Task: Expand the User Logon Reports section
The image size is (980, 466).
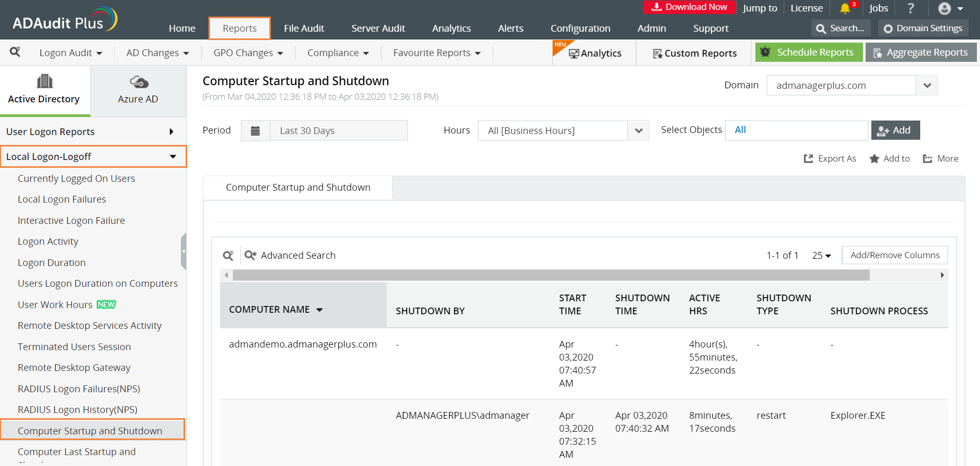Action: pos(171,132)
